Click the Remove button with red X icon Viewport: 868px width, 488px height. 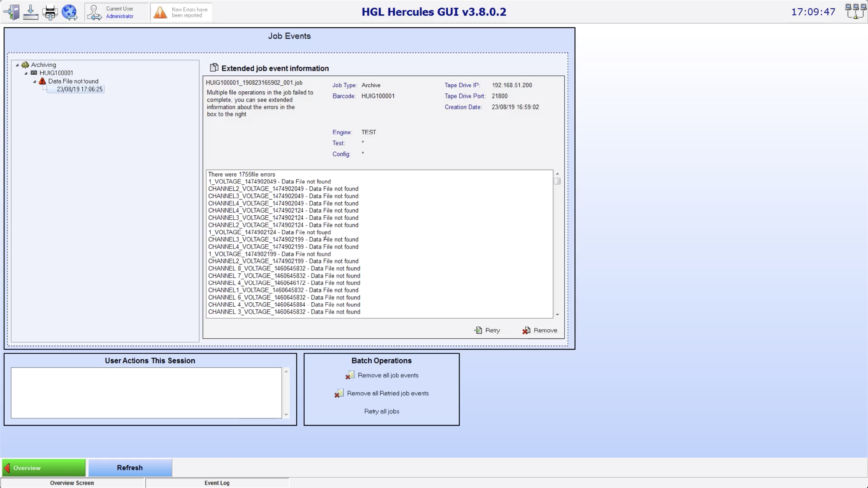(540, 330)
